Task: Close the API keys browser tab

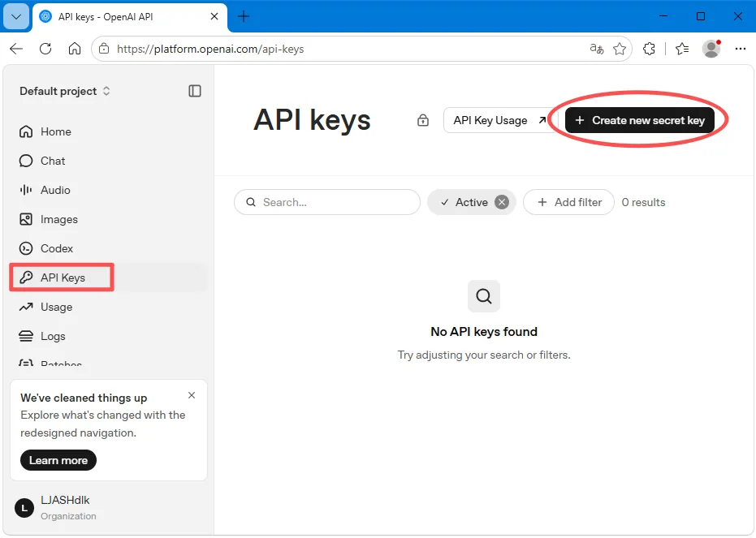Action: coord(214,16)
